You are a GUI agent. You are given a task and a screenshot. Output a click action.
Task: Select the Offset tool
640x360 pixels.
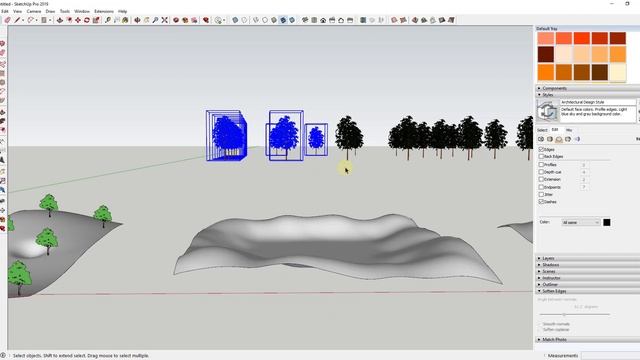click(x=69, y=20)
